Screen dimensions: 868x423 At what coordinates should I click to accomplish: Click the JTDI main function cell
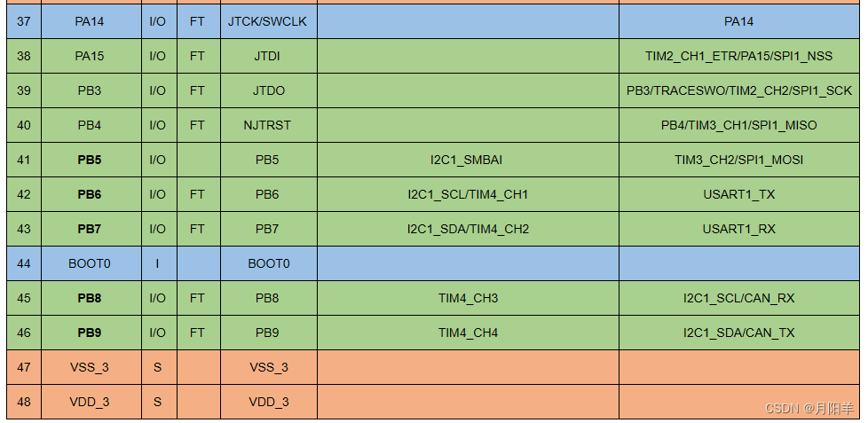(x=267, y=56)
